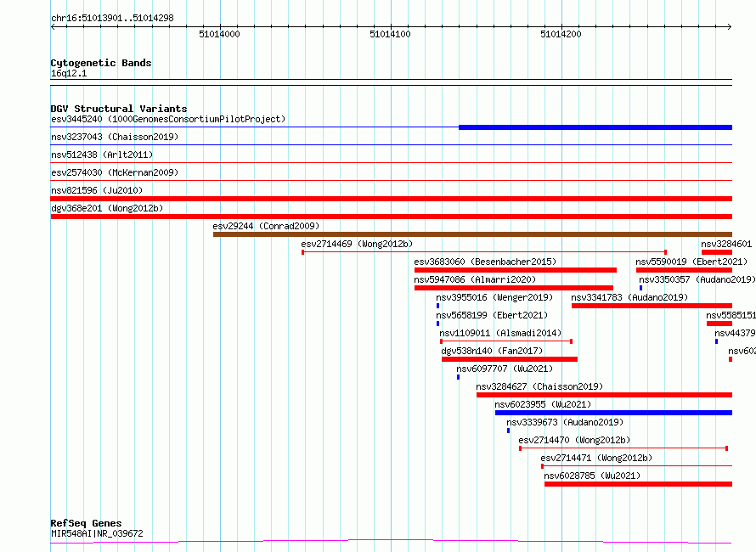756x552 pixels.
Task: Click the nsv3339673 small blue marker
Action: [x=508, y=431]
